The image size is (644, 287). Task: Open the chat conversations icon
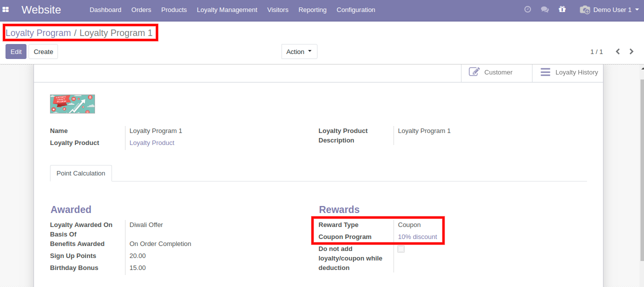(545, 9)
